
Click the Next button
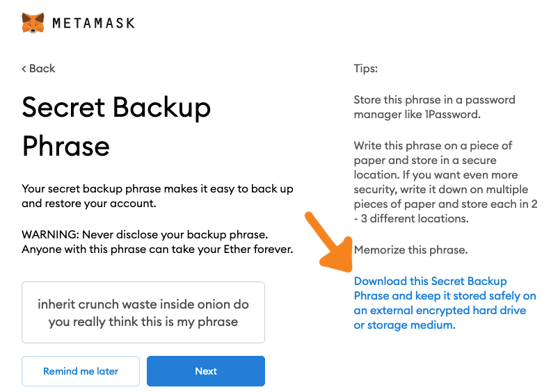pos(206,371)
